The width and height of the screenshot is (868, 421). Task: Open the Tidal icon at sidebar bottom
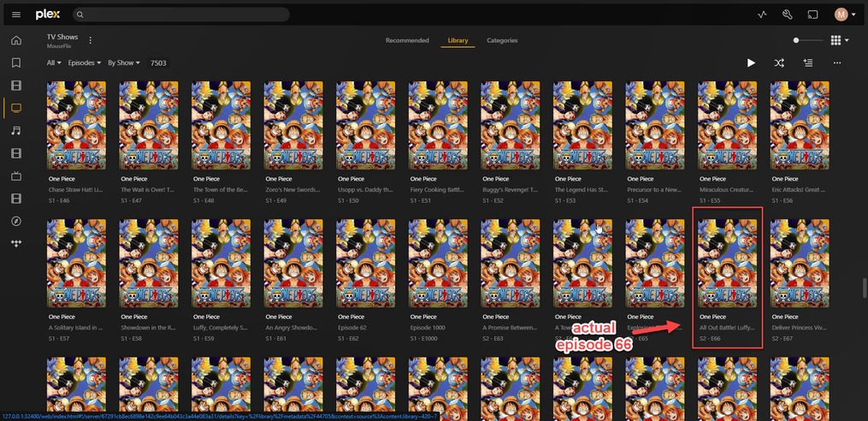tap(16, 244)
